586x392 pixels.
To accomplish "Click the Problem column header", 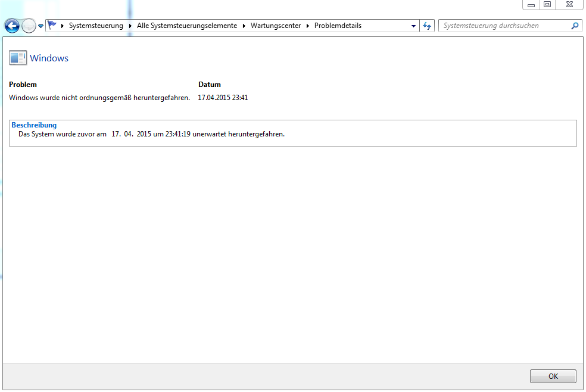I will click(23, 85).
